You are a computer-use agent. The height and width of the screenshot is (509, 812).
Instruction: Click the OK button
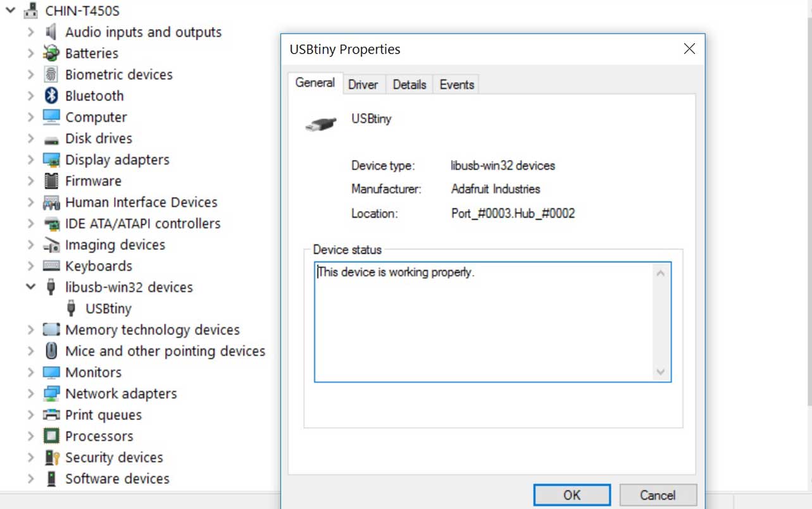pyautogui.click(x=572, y=495)
